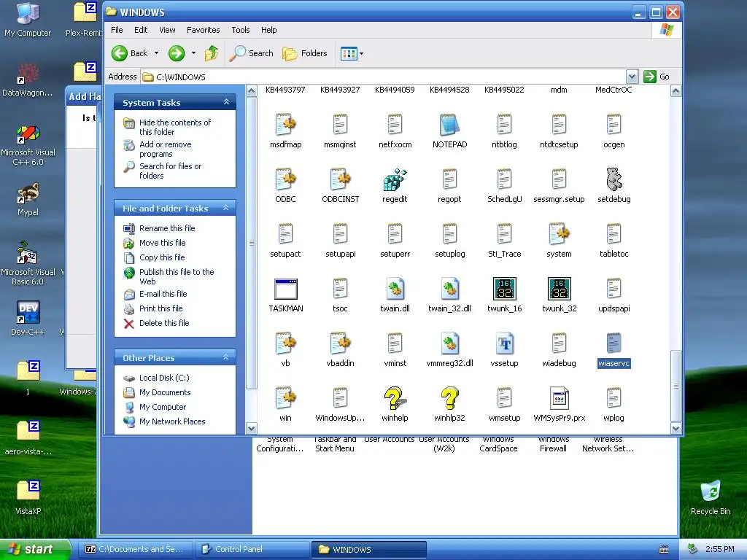Select the ODBCINST configuration file icon
The width and height of the screenshot is (747, 560).
[340, 179]
